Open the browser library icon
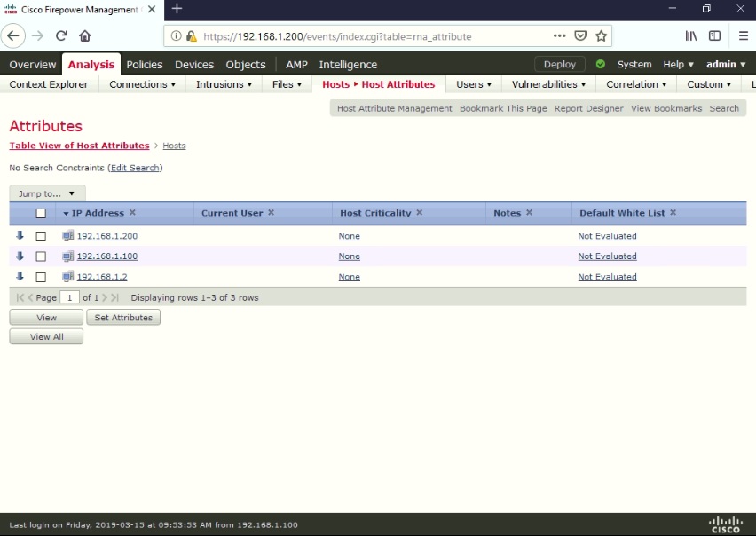Screen dimensions: 756x536 691,36
